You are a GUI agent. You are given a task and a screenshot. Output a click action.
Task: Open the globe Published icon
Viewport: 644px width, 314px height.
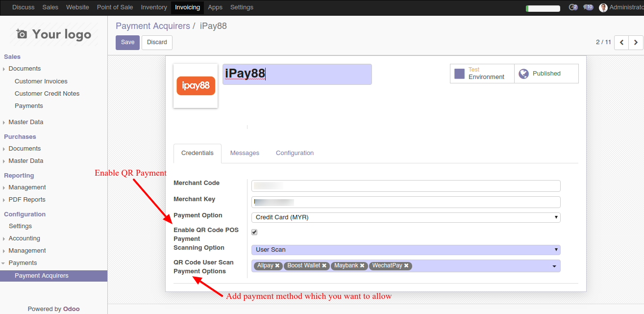tap(524, 74)
